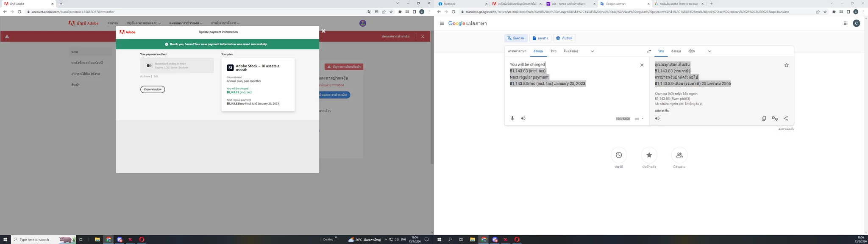Select the English source language tab
Screen dimensions: 868x244
(x=538, y=51)
